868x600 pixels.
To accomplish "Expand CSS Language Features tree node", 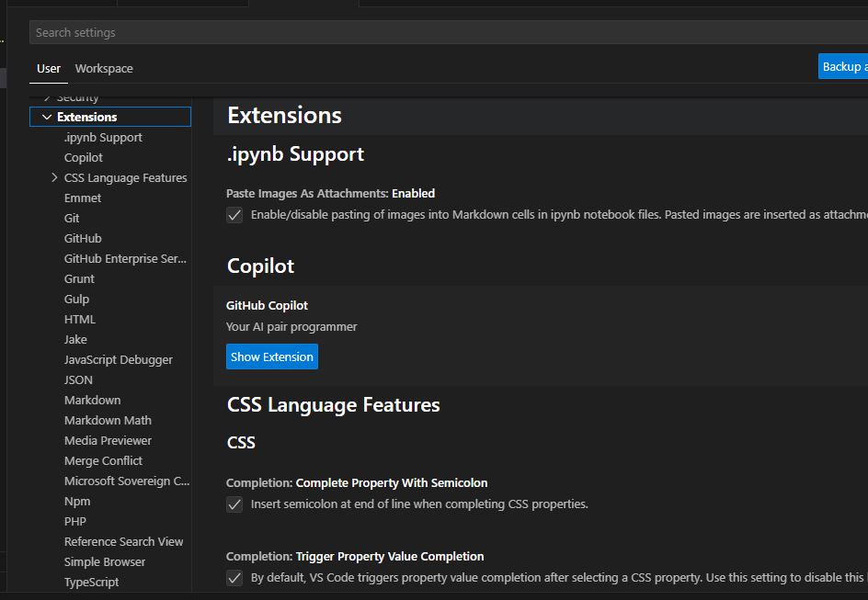I will (x=54, y=177).
